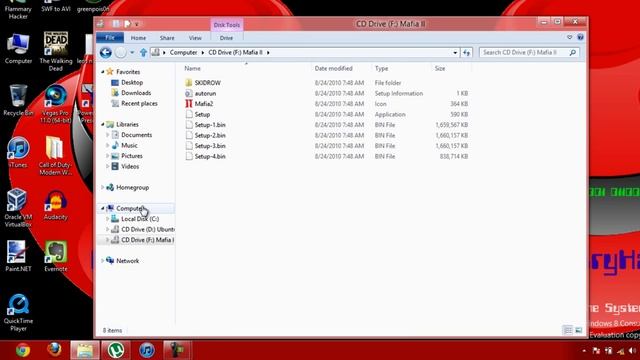
Task: Expand or collapse the ribbon chevron
Action: tap(569, 38)
